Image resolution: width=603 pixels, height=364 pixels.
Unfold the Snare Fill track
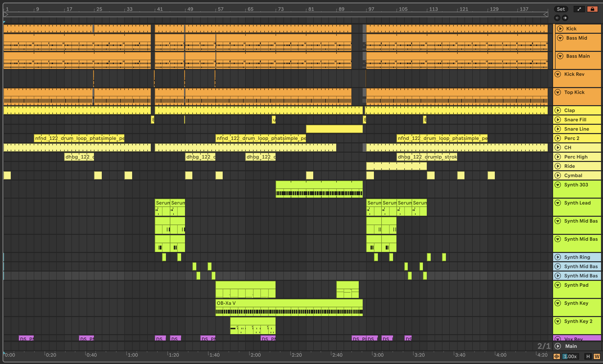[558, 120]
